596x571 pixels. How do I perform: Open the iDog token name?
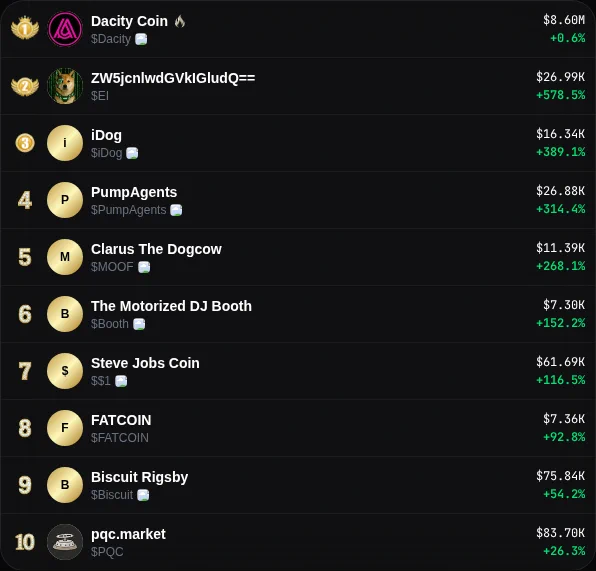[106, 135]
